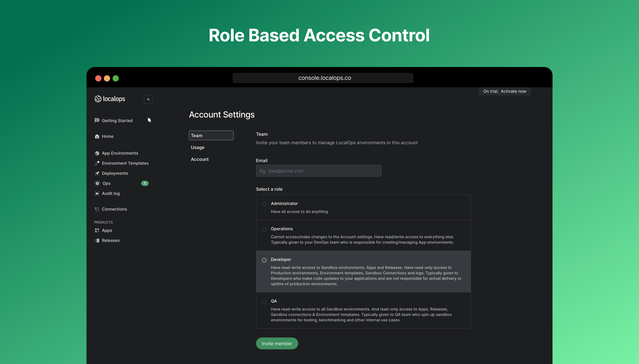The image size is (639, 364).
Task: Click the progress pie icon beside Getting Started
Action: [x=149, y=120]
